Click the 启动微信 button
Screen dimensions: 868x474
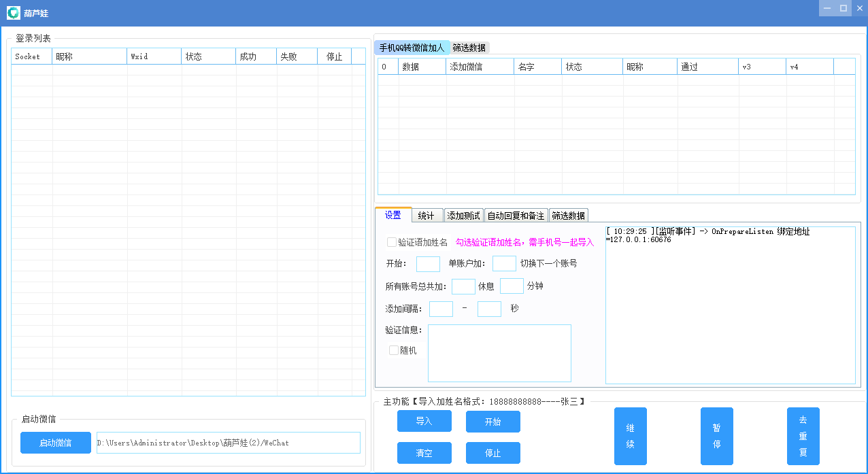(x=56, y=443)
